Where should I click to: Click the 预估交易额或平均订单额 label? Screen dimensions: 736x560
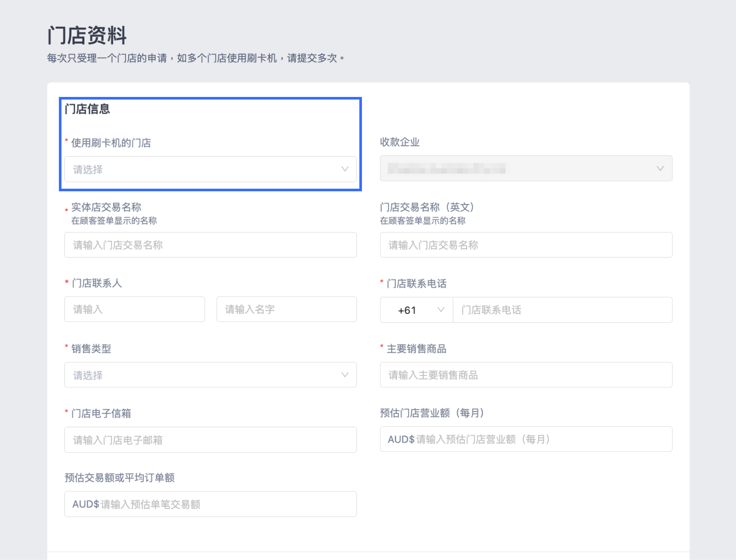click(x=119, y=478)
